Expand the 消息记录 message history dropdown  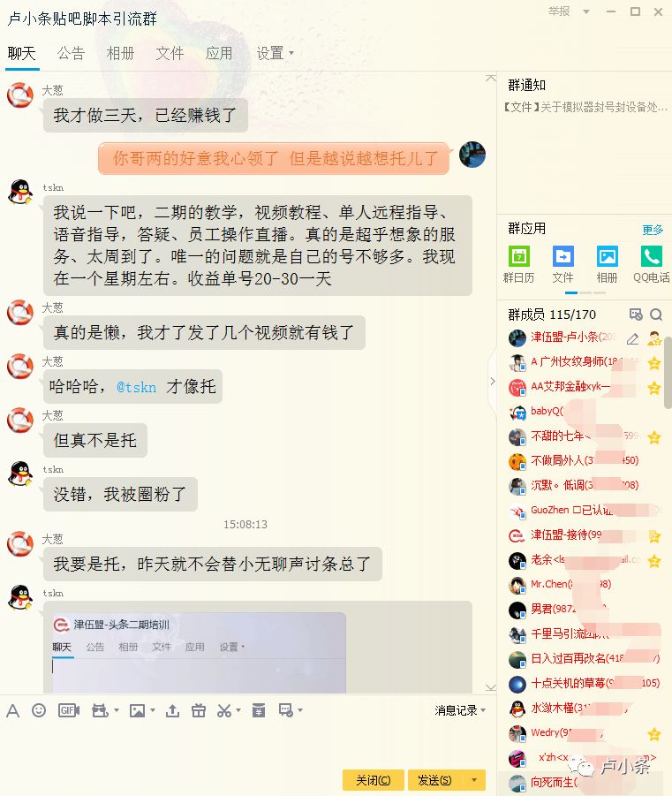pyautogui.click(x=460, y=710)
